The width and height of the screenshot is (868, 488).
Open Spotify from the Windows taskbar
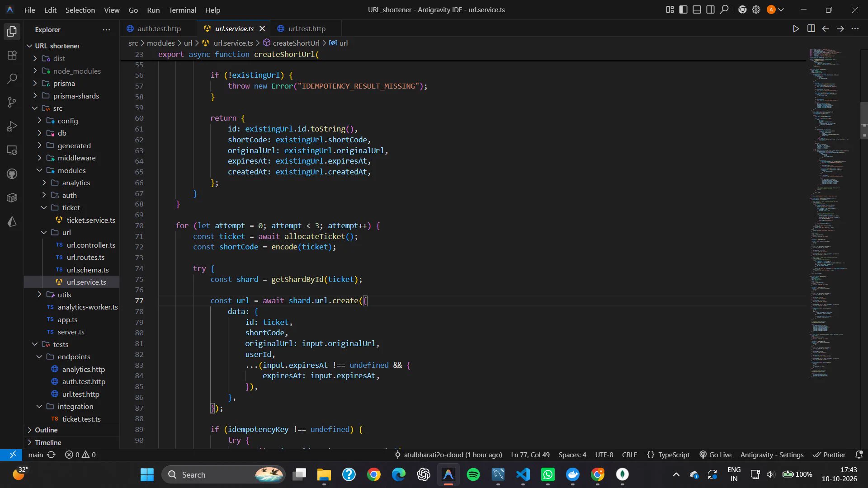[473, 474]
